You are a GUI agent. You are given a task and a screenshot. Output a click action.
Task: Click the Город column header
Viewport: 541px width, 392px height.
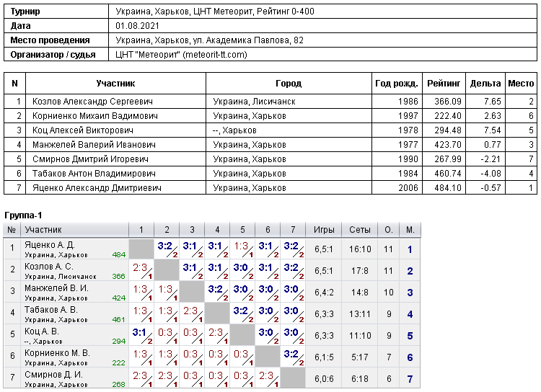tap(289, 84)
